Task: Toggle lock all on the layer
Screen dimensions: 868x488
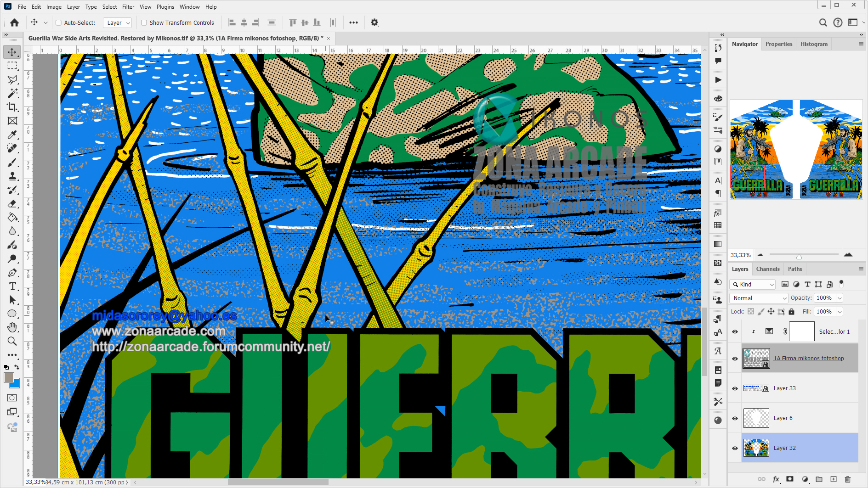Action: pos(791,312)
